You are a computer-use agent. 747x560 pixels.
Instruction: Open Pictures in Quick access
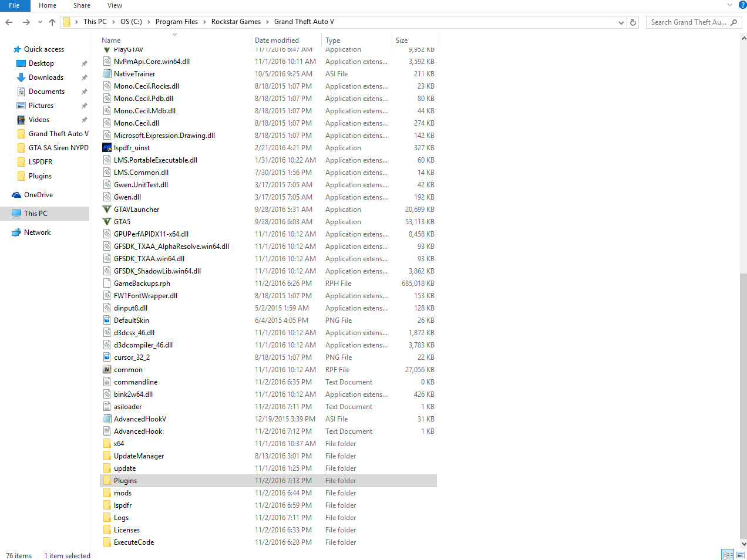pos(41,106)
